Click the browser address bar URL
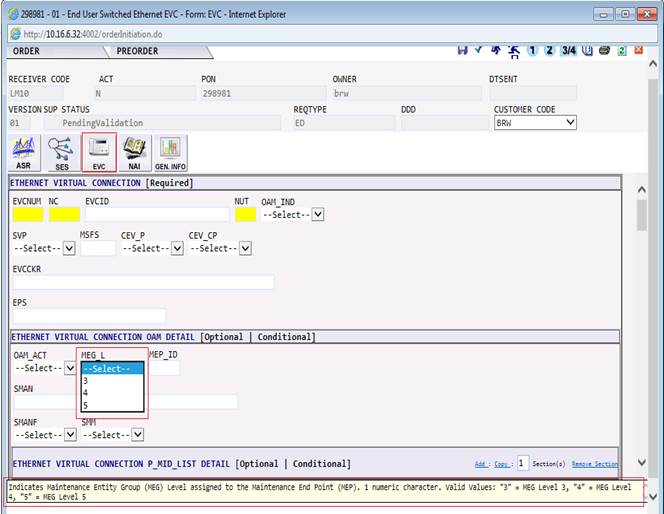This screenshot has width=664, height=514. [93, 34]
